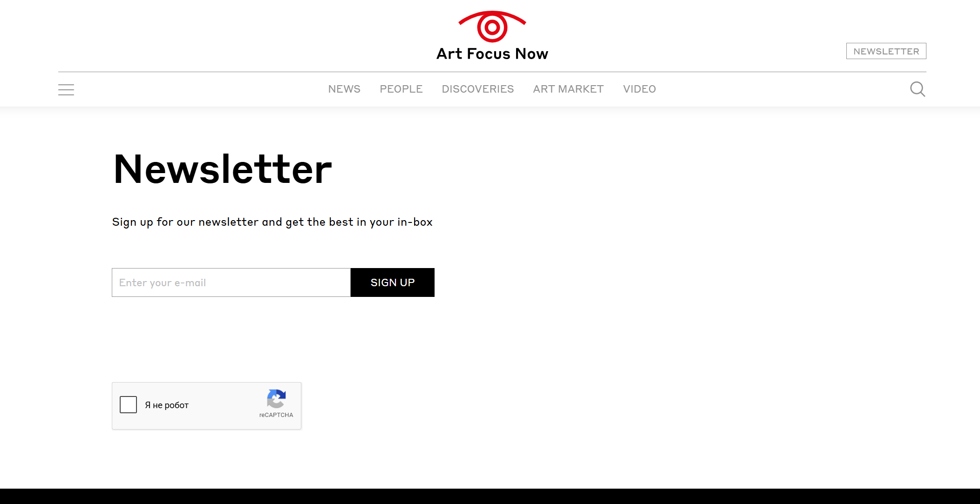Click the 'Sign up for our newsletter' subtitle
This screenshot has width=980, height=504.
coord(272,222)
